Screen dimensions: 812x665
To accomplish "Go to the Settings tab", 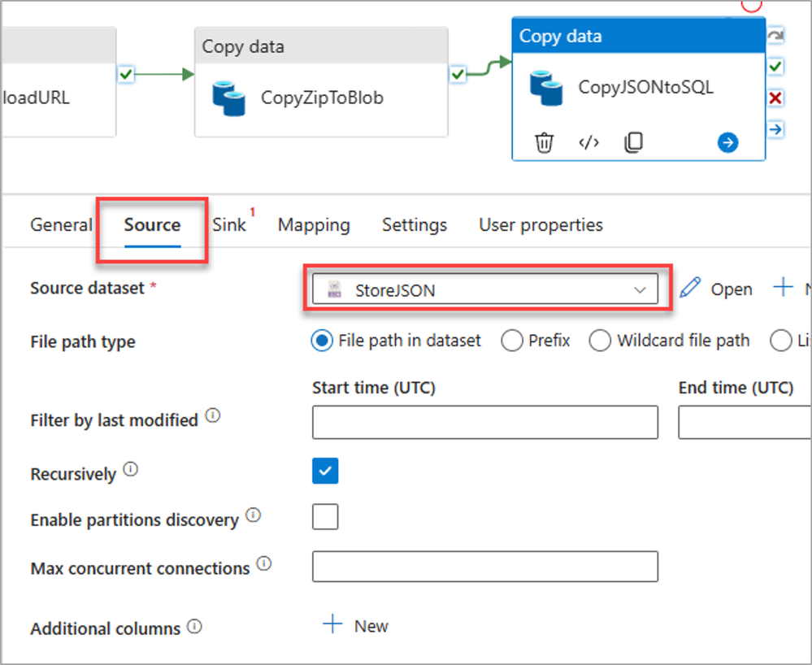I will point(415,225).
